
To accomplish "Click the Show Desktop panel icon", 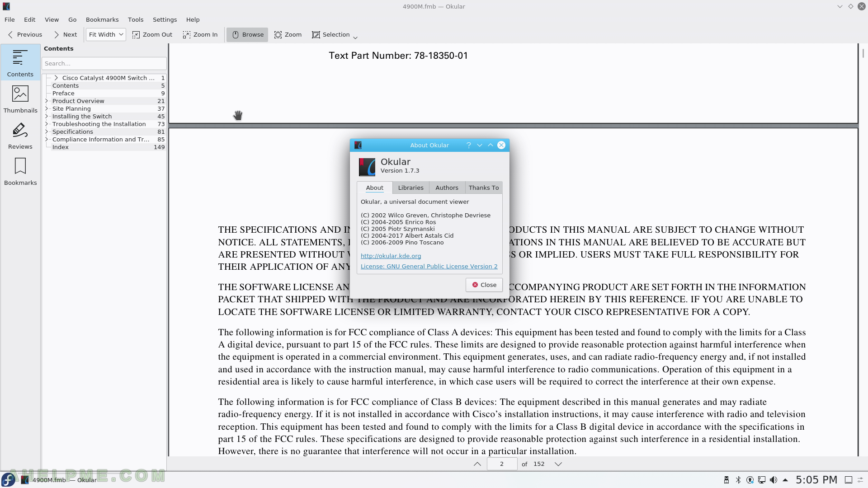I will tap(849, 480).
